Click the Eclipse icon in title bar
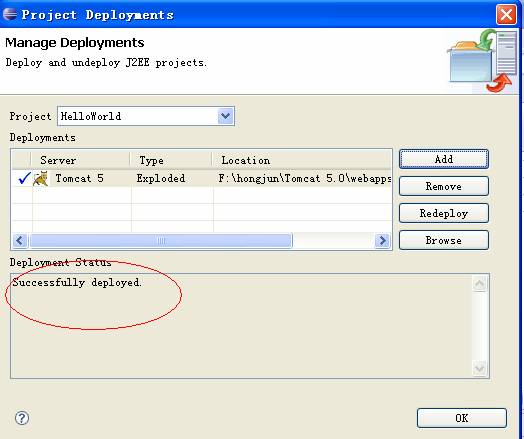524x439 pixels. (10, 14)
